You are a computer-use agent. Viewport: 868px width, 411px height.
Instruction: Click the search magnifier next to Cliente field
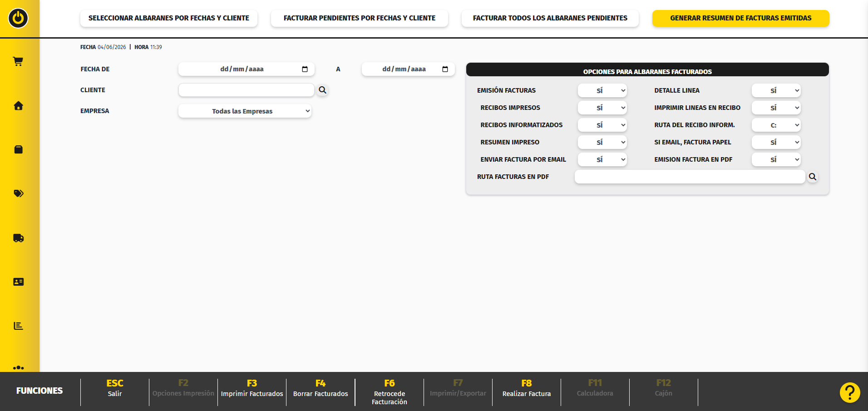(x=323, y=90)
